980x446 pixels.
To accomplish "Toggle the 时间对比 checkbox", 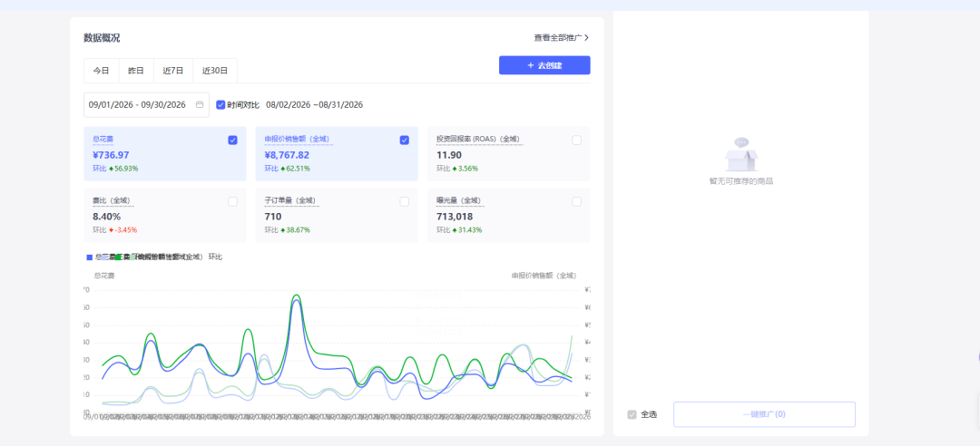I will pyautogui.click(x=220, y=105).
